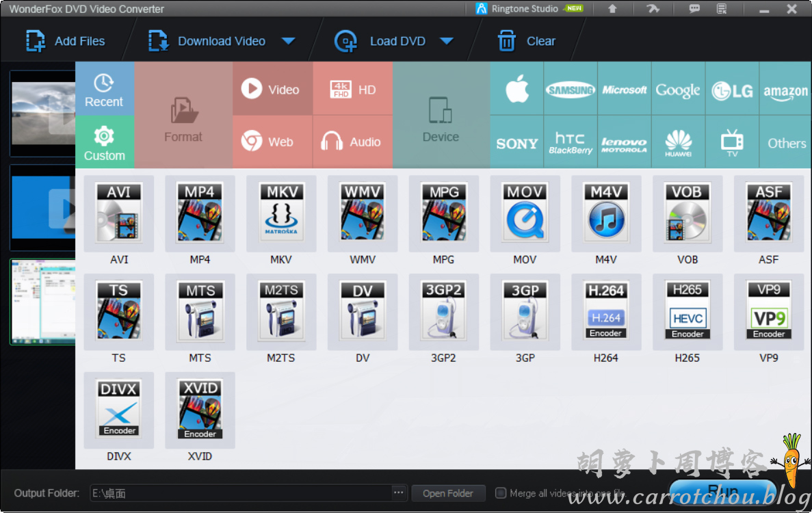Switch to the Recent tab
The width and height of the screenshot is (812, 513).
105,88
